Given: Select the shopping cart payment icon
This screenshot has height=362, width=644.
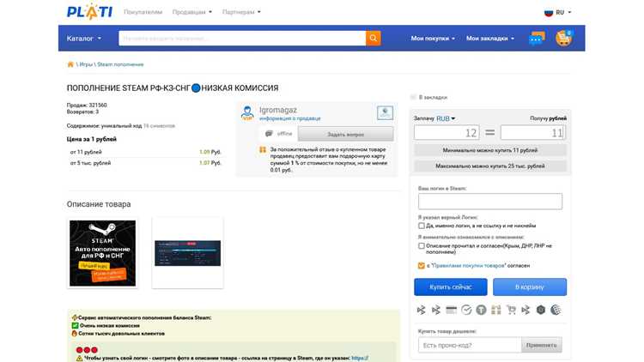Looking at the screenshot, I should coord(511,310).
